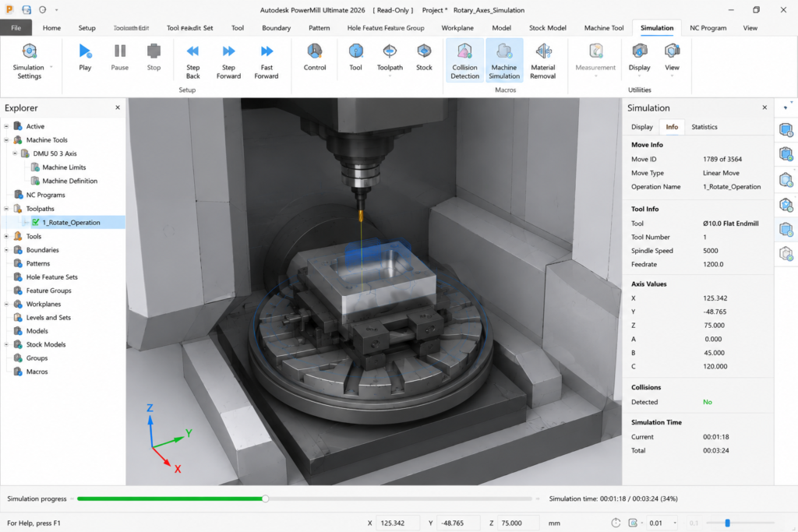Select Statistics tab in Simulation panel
This screenshot has width=798, height=532.
pos(704,127)
